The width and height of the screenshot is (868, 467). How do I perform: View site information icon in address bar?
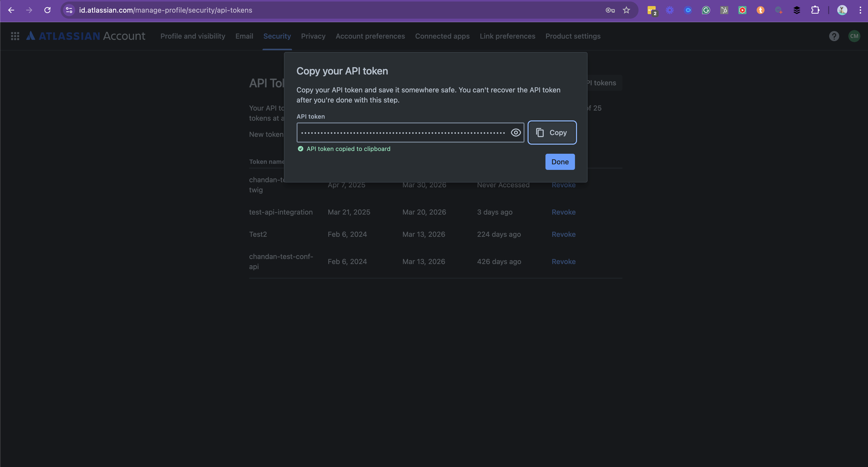(x=69, y=10)
